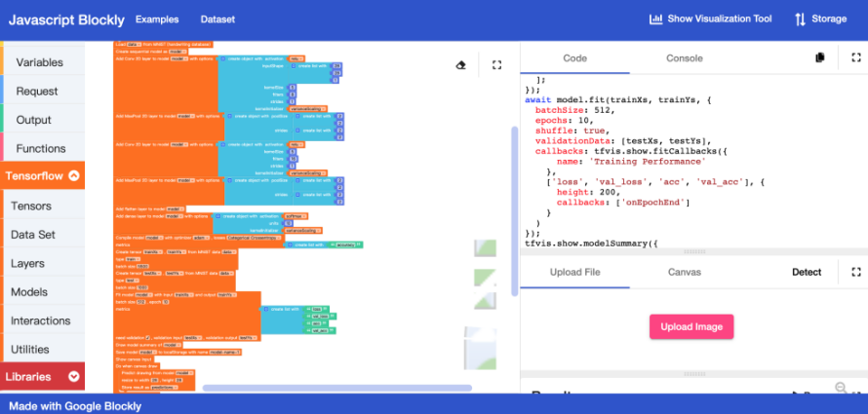Viewport: 868px width, 414px height.
Task: Open the Output block category
Action: click(x=44, y=120)
